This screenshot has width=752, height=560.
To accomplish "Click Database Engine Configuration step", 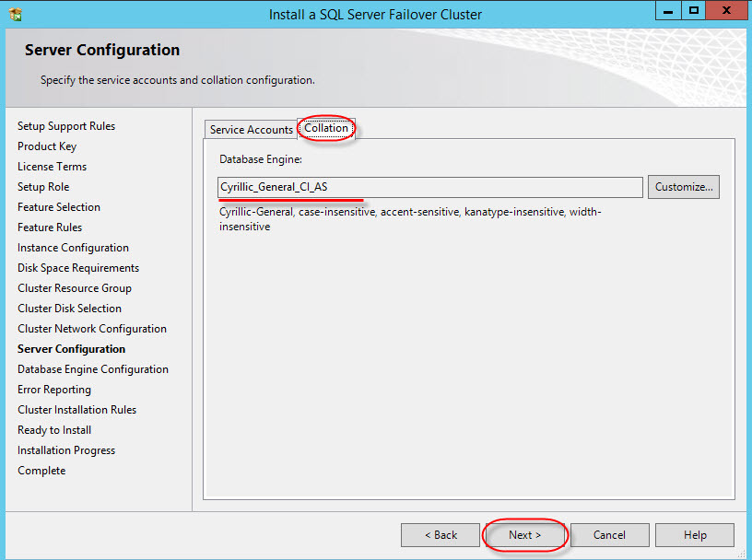I will point(93,369).
